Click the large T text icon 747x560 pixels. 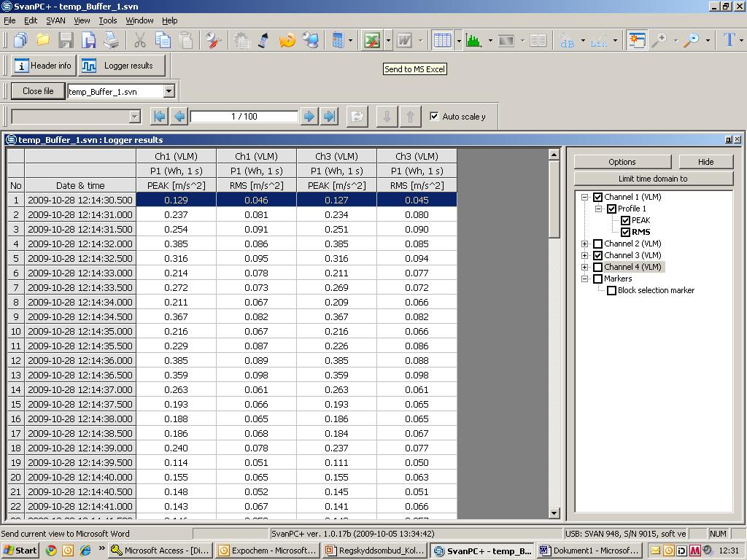729,39
